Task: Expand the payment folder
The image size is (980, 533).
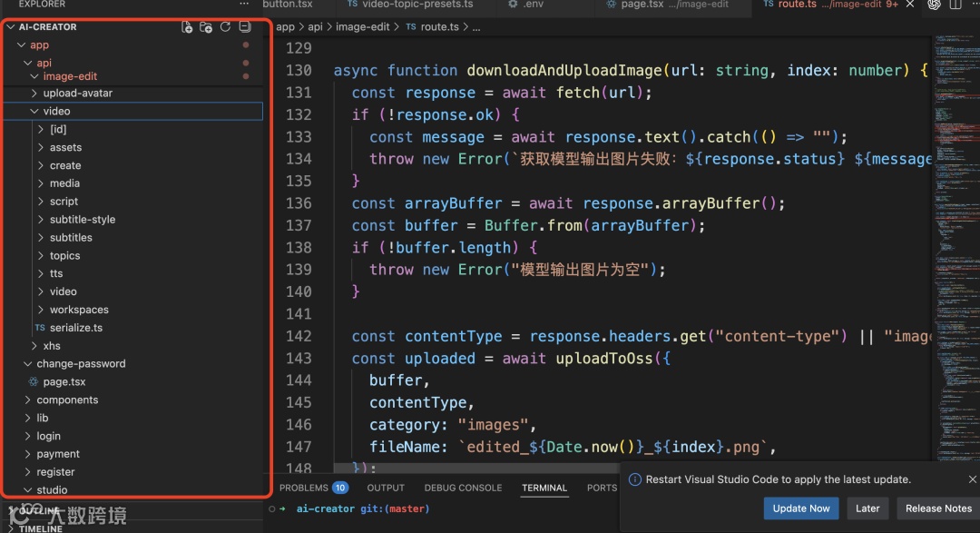Action: 27,454
